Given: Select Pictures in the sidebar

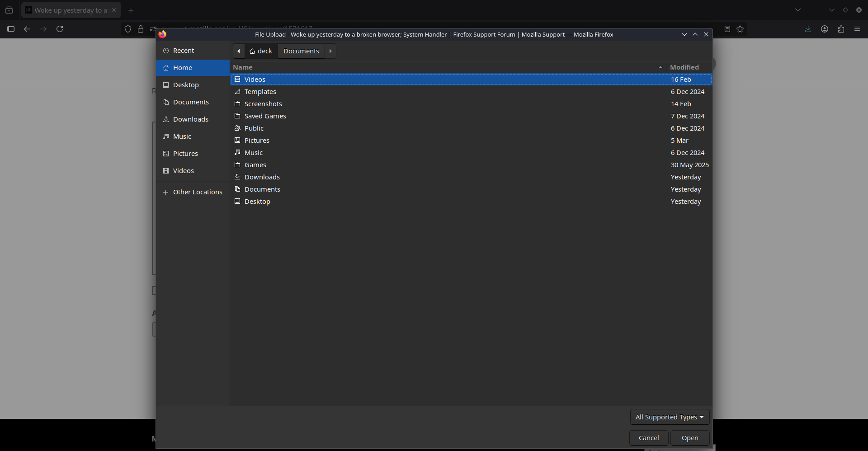Looking at the screenshot, I should tap(185, 154).
